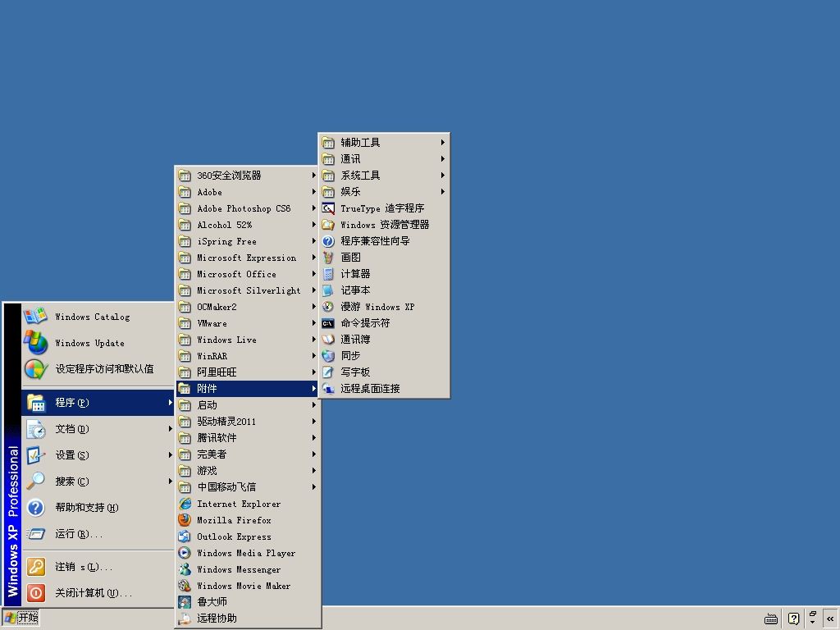Launch the Mozilla Firefox icon

click(x=185, y=520)
